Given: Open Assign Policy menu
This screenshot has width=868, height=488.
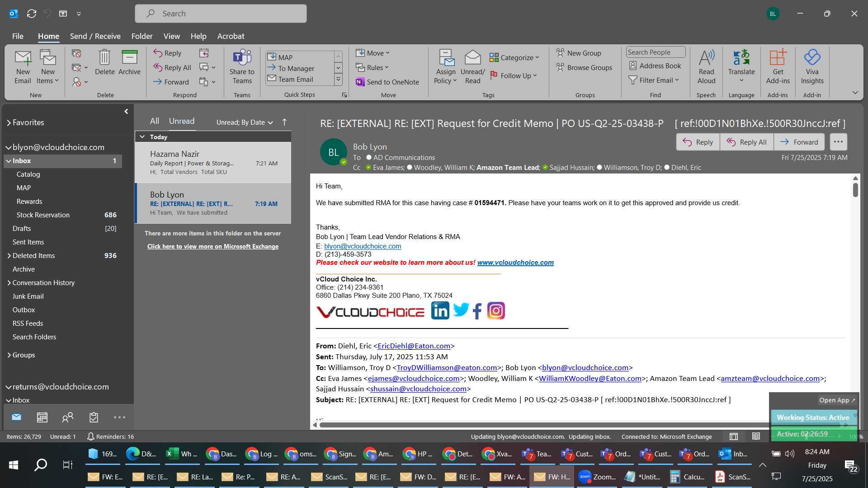Looking at the screenshot, I should [446, 67].
